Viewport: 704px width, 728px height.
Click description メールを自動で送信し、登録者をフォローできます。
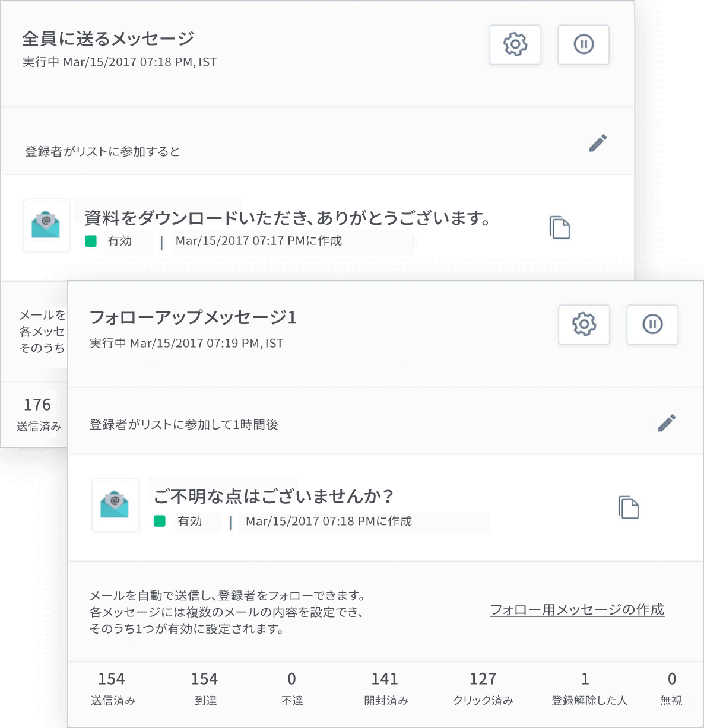(x=227, y=596)
